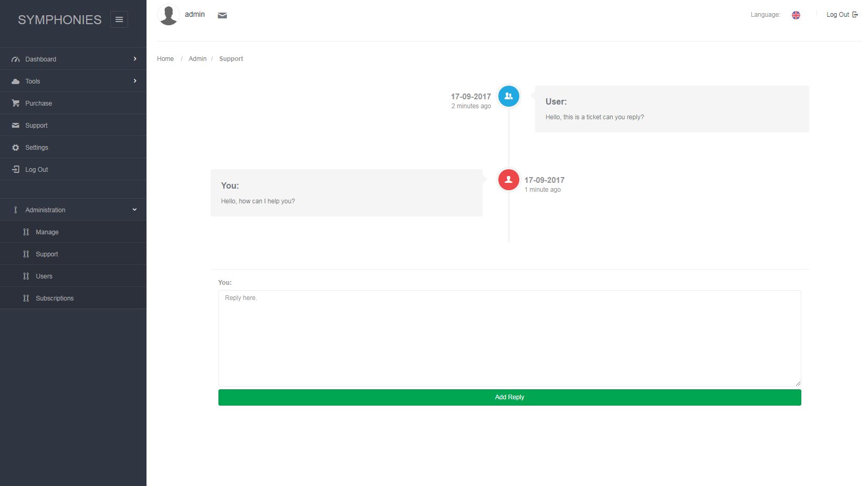The image size is (868, 486).
Task: Click the admin username in the header
Action: [195, 14]
